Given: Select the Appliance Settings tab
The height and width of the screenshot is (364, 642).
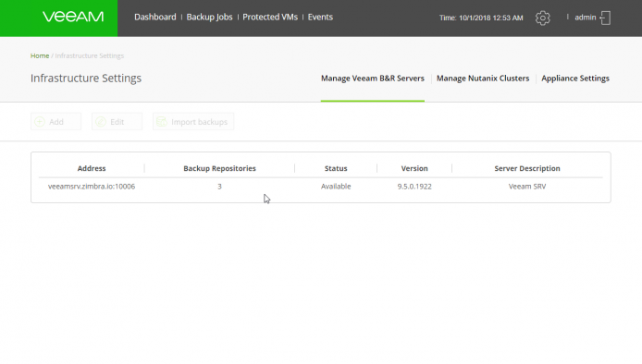Looking at the screenshot, I should 575,79.
